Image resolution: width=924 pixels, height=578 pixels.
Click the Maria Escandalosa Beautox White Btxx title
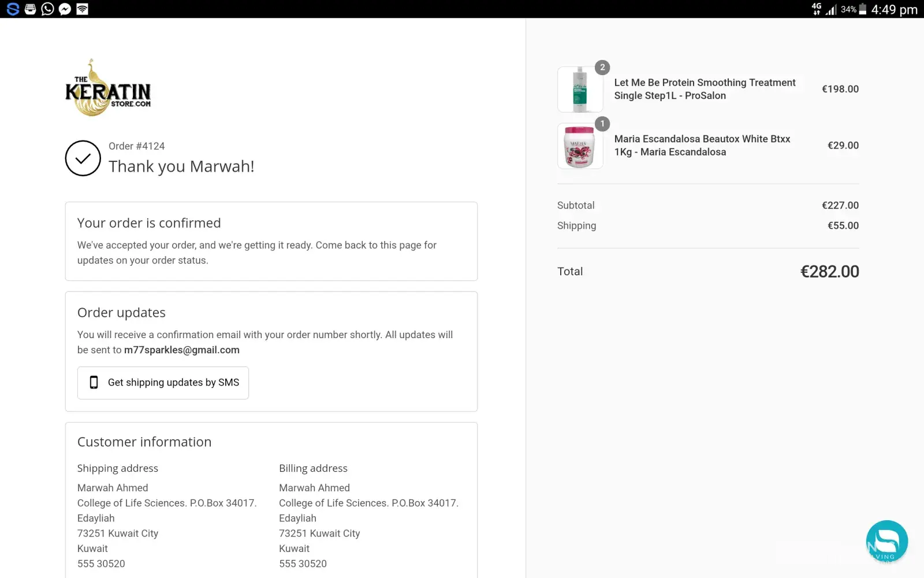pyautogui.click(x=702, y=146)
